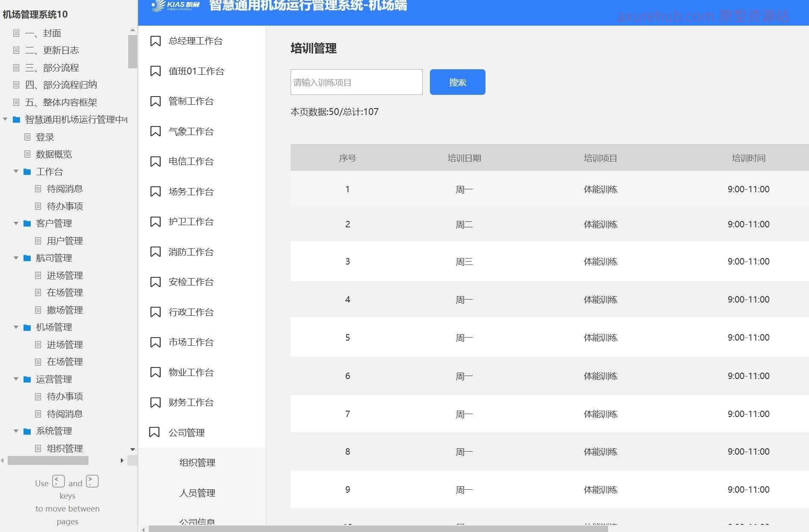This screenshot has height=532, width=809.
Task: Click the 物业工作台 bookmark icon
Action: pos(155,372)
